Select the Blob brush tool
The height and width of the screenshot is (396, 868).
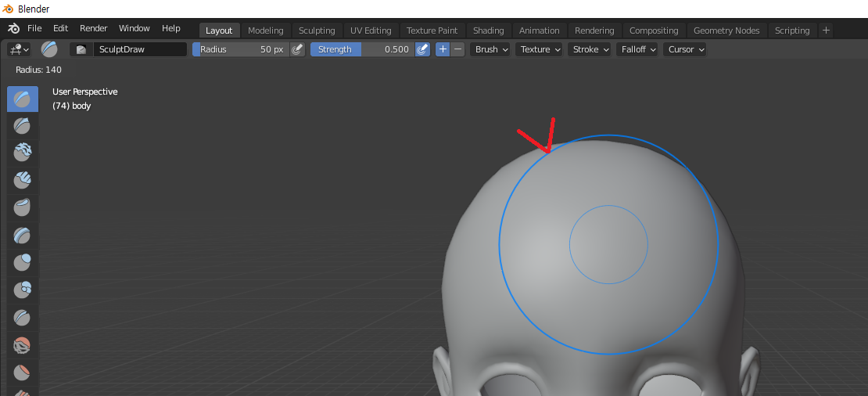coord(23,290)
